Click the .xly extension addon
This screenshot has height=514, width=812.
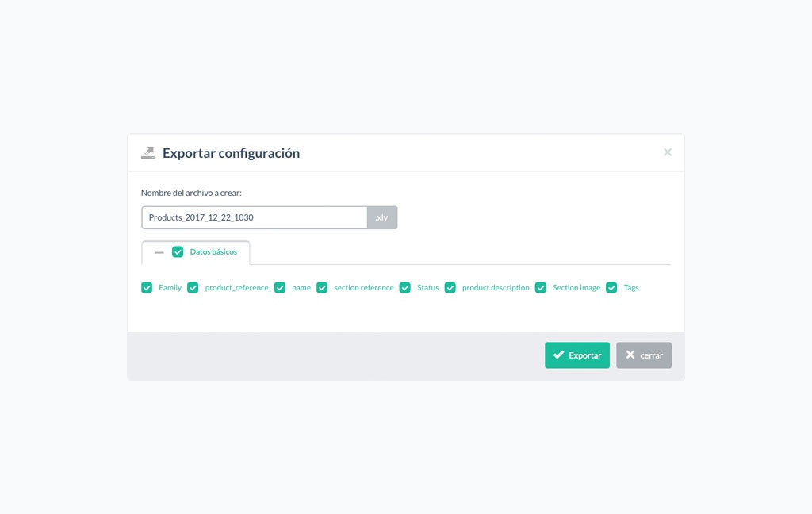point(382,217)
